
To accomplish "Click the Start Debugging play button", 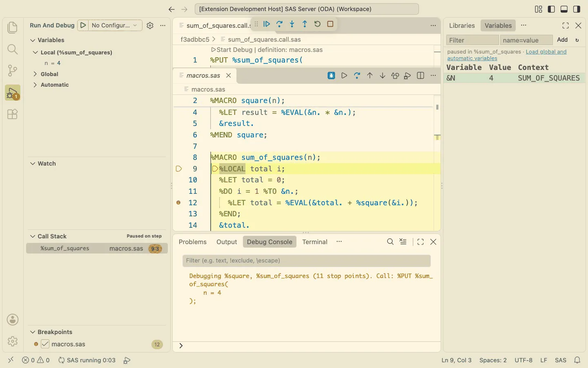I will point(83,25).
